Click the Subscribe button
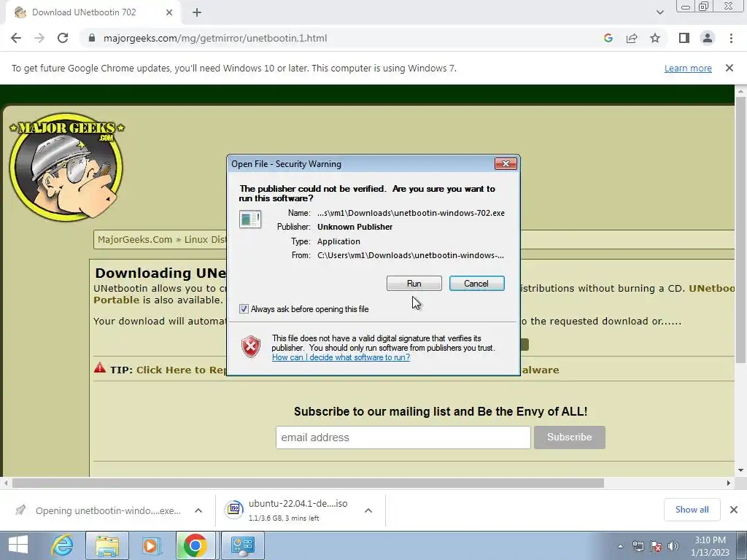Screen dimensions: 747x560 569,437
